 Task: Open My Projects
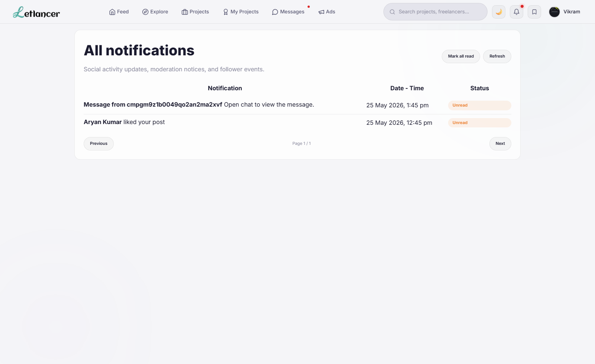tap(241, 12)
